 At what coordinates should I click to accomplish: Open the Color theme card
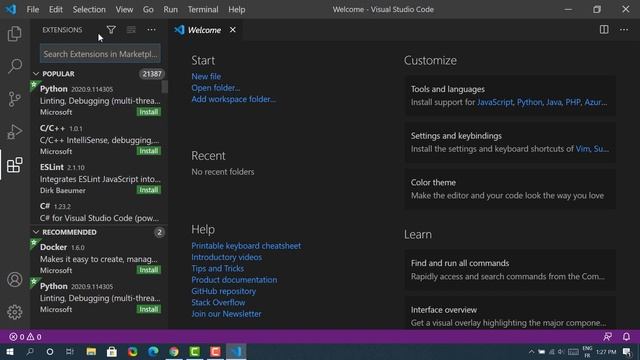(x=510, y=189)
